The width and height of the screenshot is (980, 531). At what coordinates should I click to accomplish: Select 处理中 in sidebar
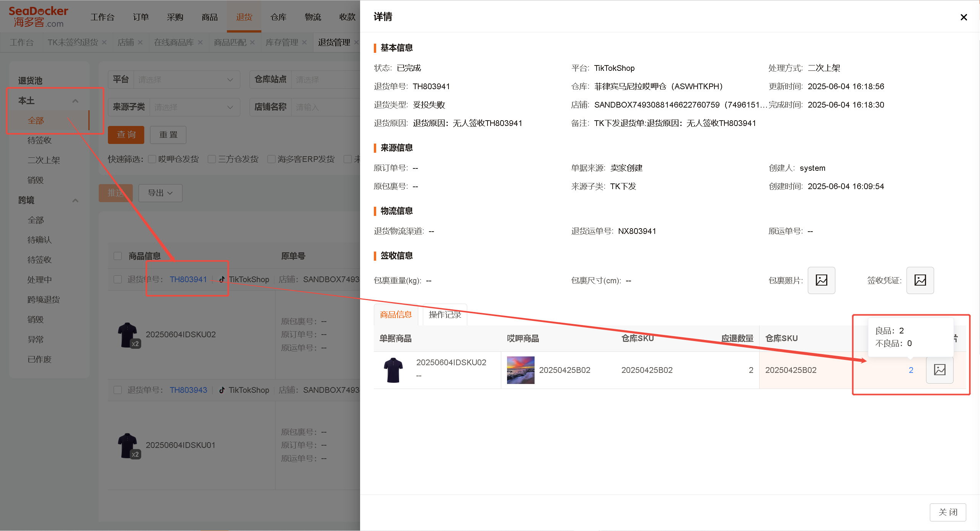(39, 280)
